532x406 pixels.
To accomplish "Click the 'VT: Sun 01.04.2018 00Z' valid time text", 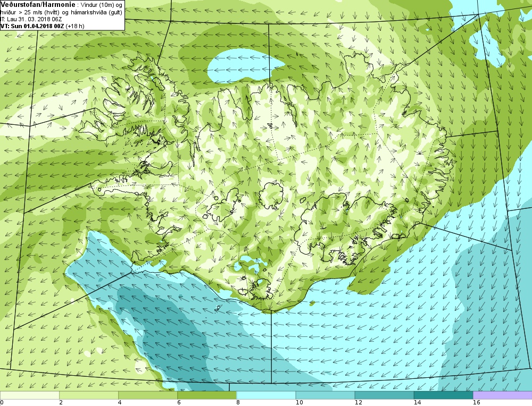I will [x=32, y=26].
